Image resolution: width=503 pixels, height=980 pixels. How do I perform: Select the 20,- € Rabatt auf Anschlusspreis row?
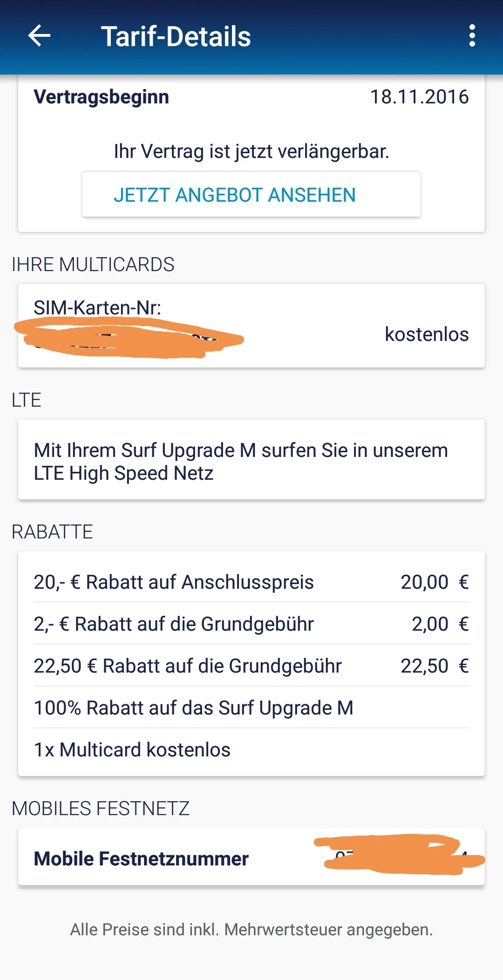click(251, 582)
